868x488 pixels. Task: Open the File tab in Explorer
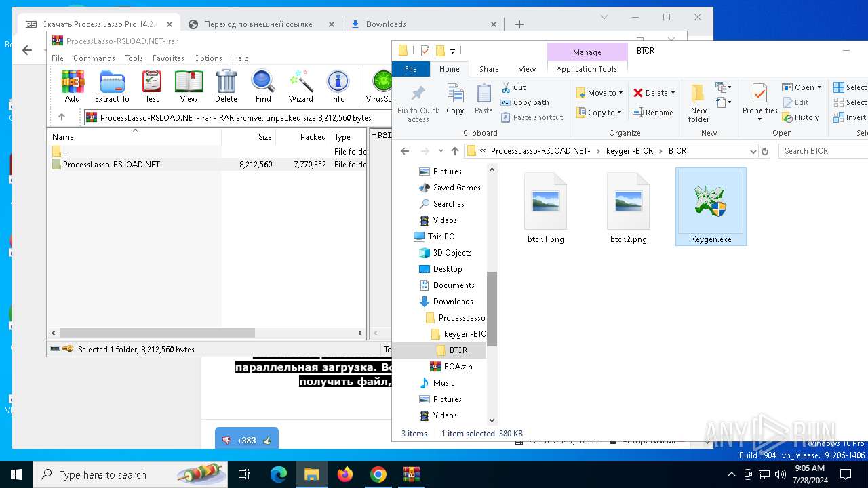[411, 69]
